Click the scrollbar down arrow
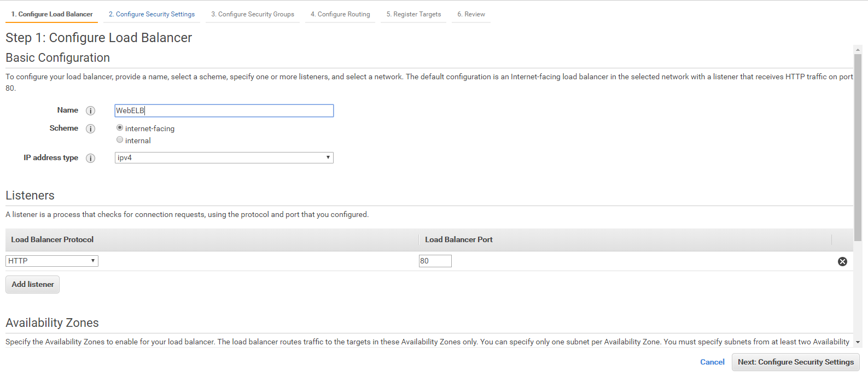Screen dimensions: 868x381 point(858,342)
